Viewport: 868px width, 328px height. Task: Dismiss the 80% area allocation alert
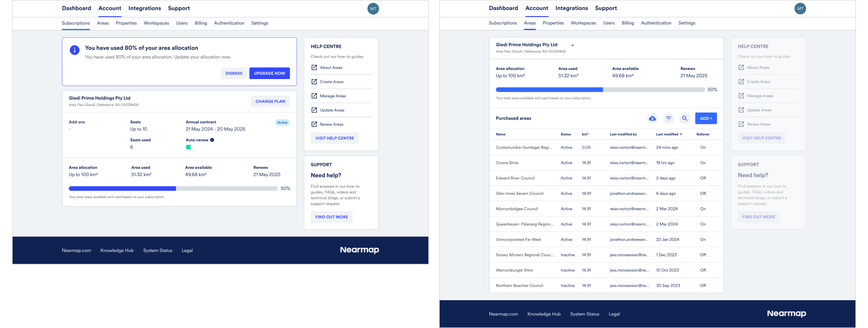point(233,73)
